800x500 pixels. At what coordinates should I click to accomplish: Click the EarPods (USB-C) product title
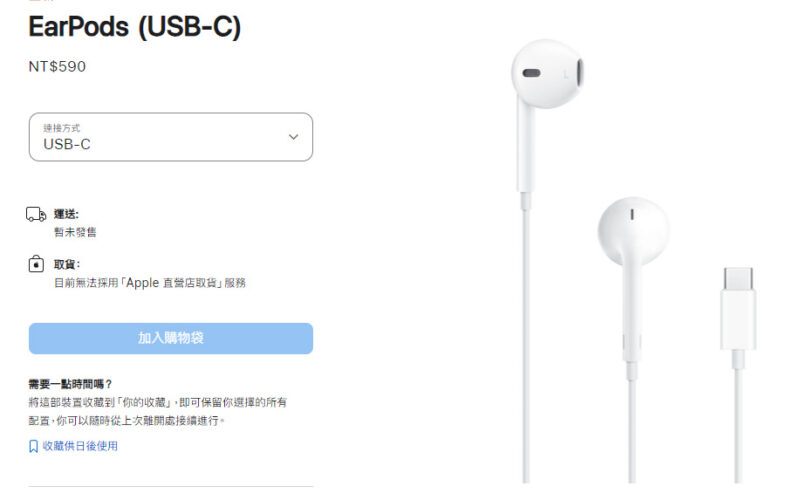135,27
